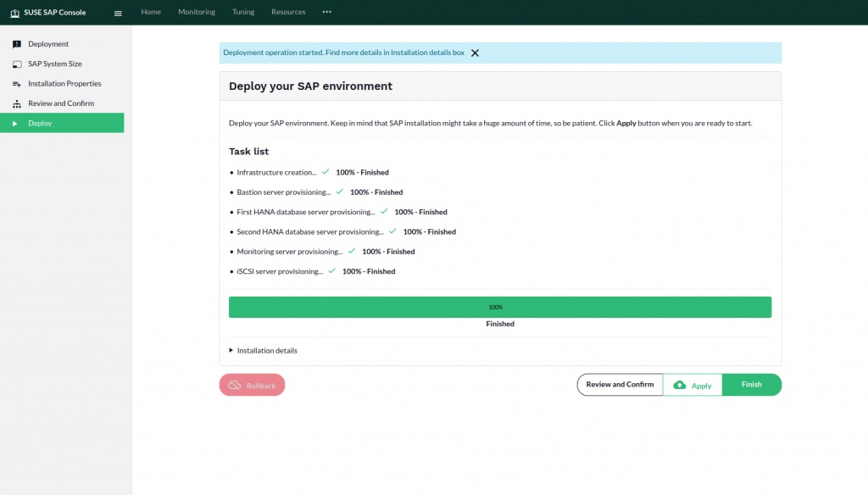Open the Home menu item
The height and width of the screenshot is (495, 868).
pos(151,12)
